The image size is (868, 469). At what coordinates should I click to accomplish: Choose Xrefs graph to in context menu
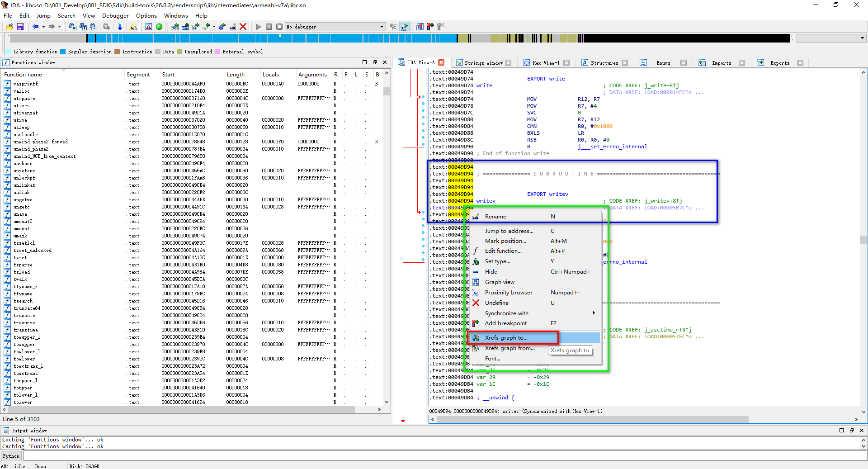point(506,337)
